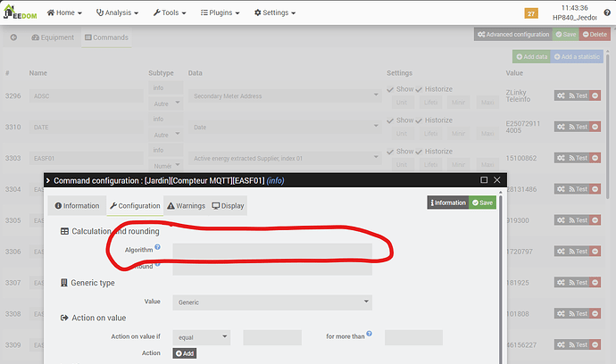Click the page Save button next to Delete

(x=566, y=34)
